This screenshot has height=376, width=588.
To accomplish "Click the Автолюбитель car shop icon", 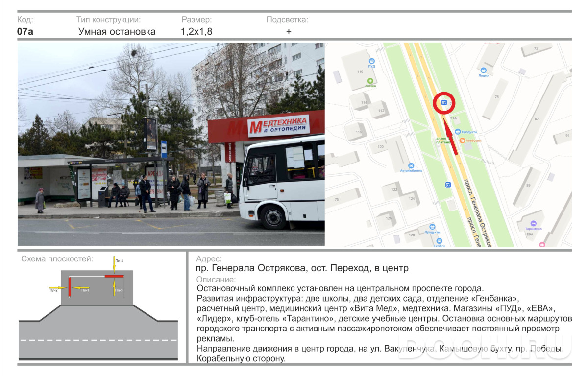I will pyautogui.click(x=411, y=165).
